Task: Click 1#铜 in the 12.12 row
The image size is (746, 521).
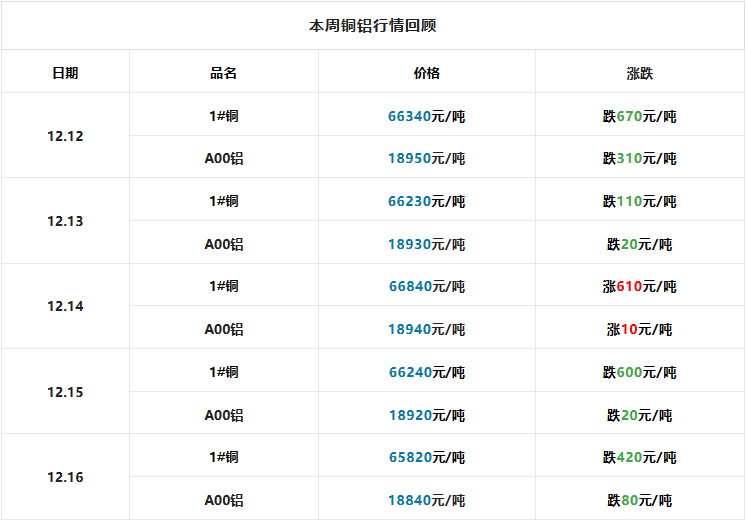Action: 224,116
